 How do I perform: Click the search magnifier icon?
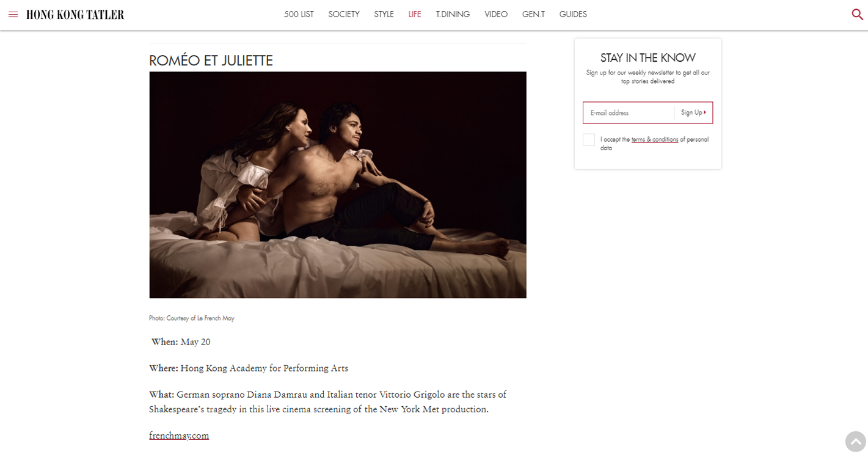857,15
